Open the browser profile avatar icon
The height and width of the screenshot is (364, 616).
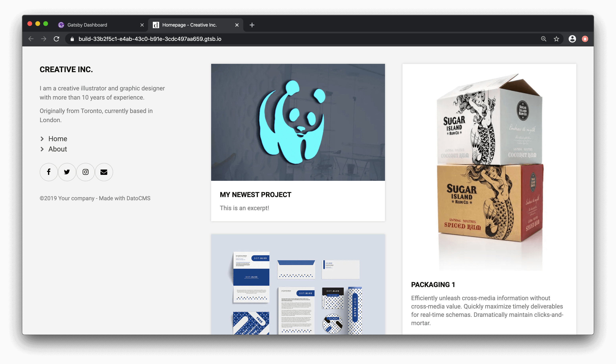click(572, 39)
